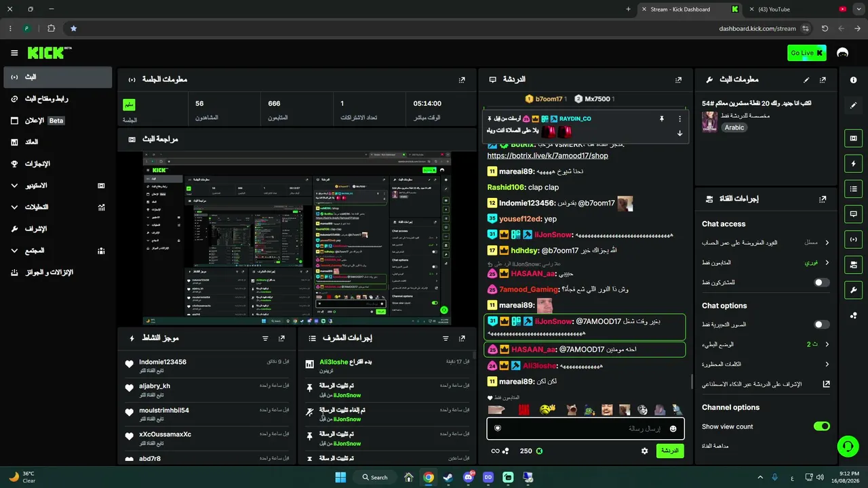
Task: Send message with green الدردشة button
Action: pyautogui.click(x=670, y=451)
